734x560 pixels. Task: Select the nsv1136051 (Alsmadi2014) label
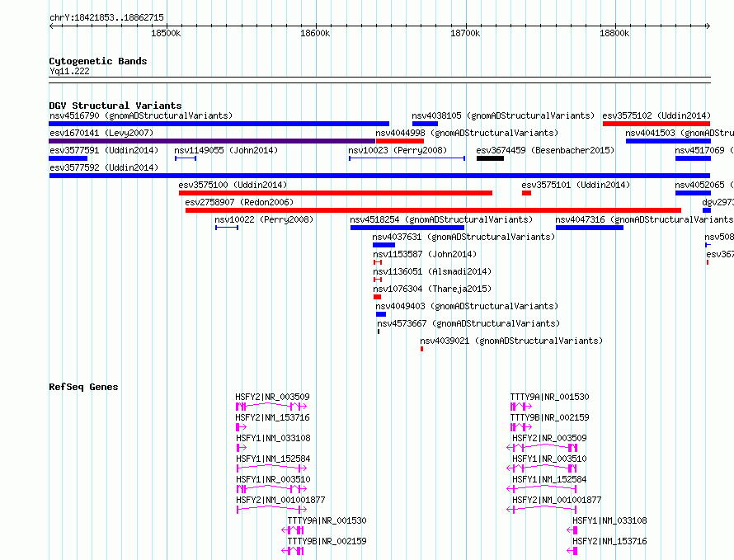[x=432, y=271]
